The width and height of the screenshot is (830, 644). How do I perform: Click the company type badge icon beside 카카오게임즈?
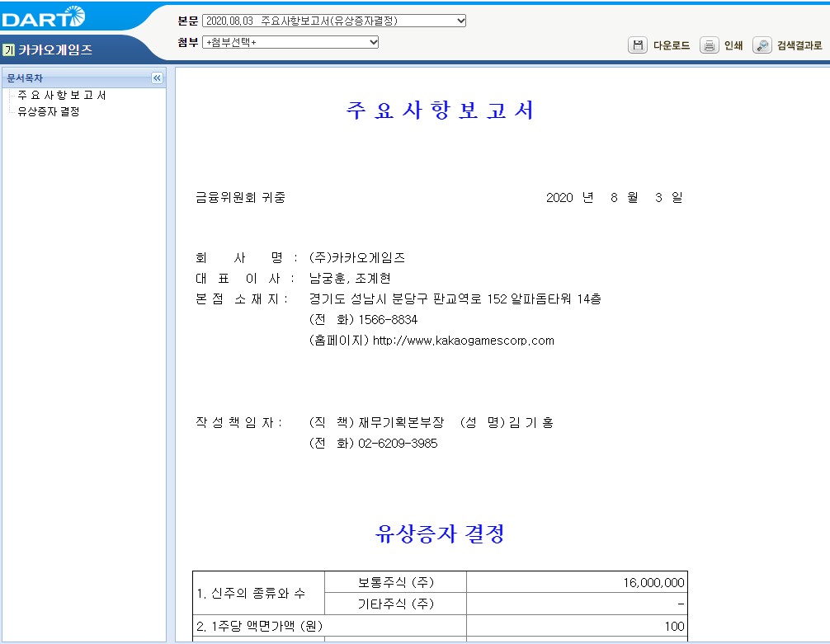tap(8, 50)
